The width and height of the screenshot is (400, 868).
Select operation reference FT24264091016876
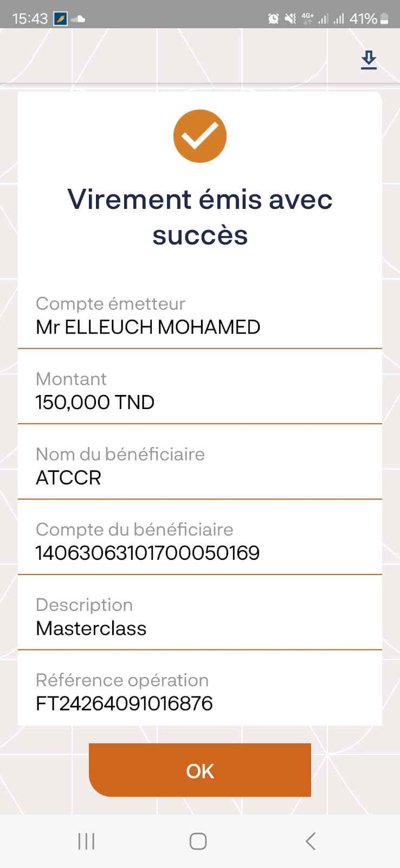[124, 704]
